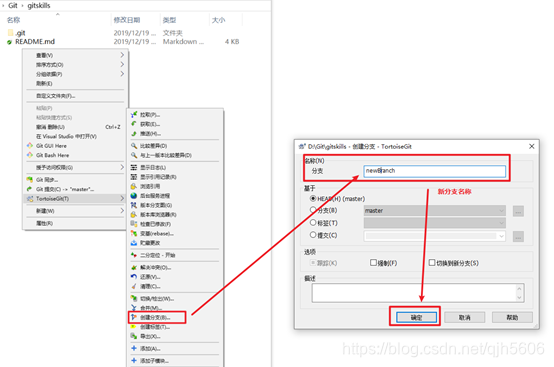The image size is (554, 367).
Task: Choose 在 Visual Studio 中打开(V)
Action: pos(75,136)
